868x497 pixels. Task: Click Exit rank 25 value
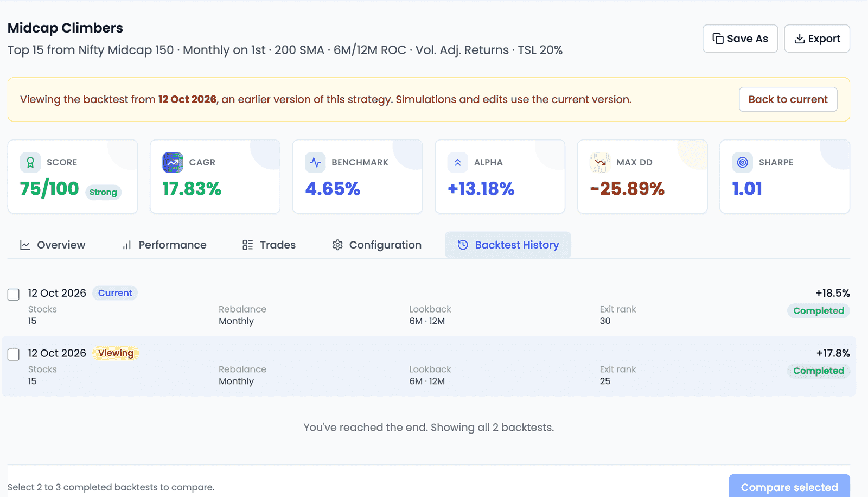click(x=605, y=381)
